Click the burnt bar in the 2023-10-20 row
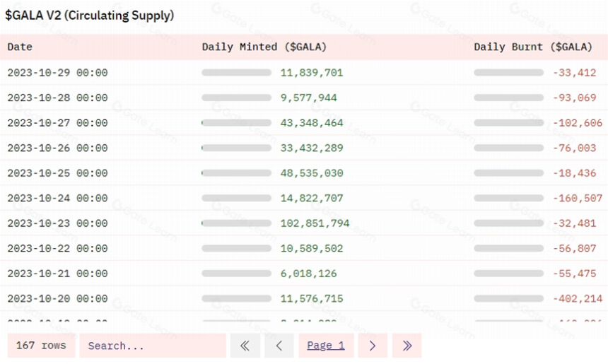This screenshot has width=608, height=364. click(x=509, y=298)
